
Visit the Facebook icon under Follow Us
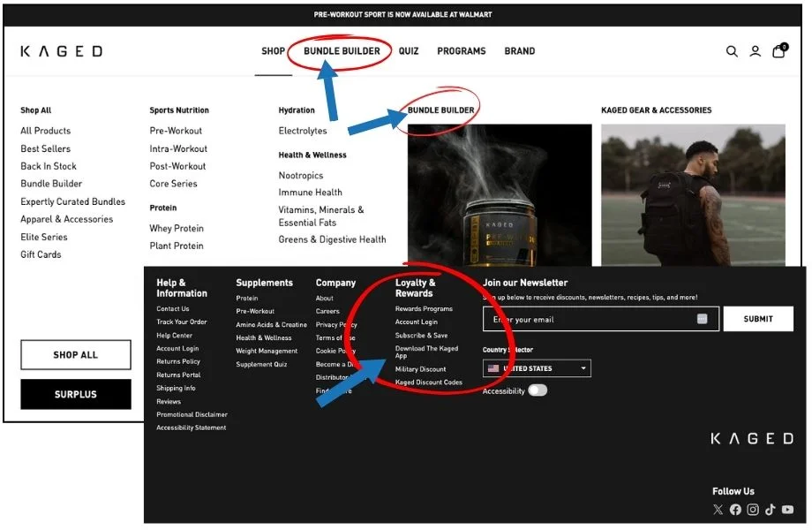click(x=735, y=510)
